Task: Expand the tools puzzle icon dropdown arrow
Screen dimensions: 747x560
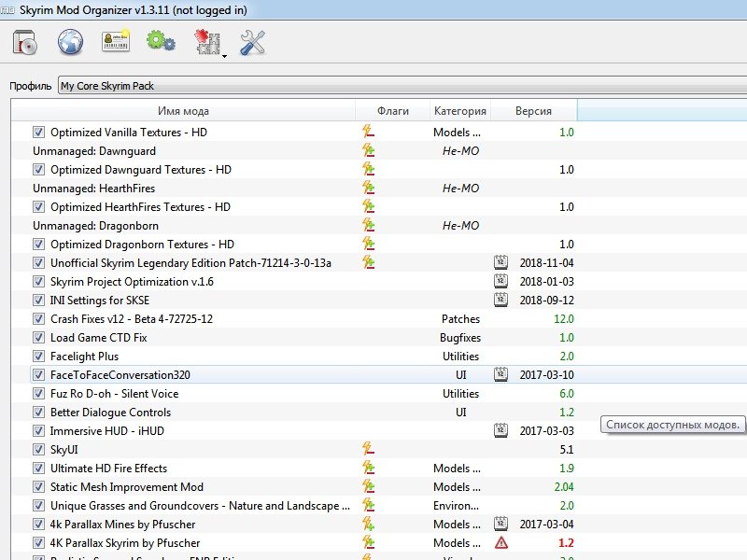Action: (x=224, y=56)
